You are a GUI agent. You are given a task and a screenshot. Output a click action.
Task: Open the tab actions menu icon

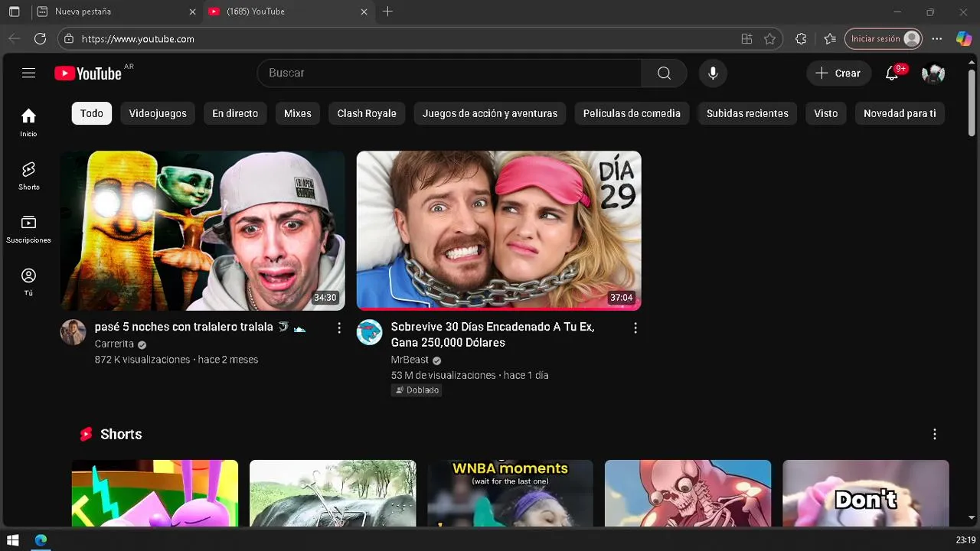pos(14,11)
